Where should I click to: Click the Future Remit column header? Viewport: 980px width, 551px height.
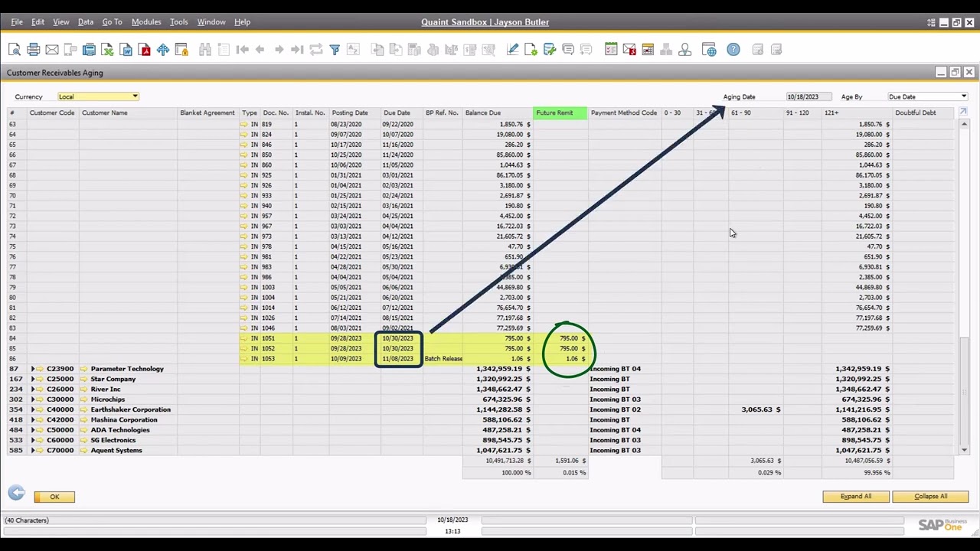[560, 112]
